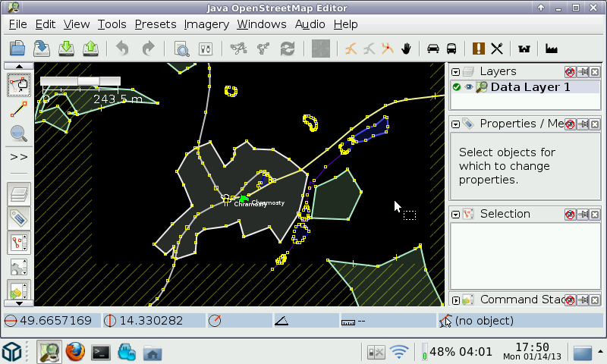Click the grayed-out square toolbar icon
The image size is (607, 364).
pyautogui.click(x=320, y=49)
